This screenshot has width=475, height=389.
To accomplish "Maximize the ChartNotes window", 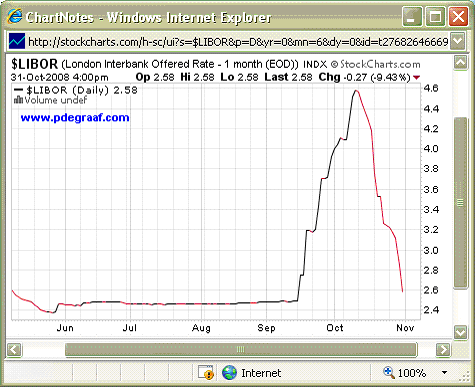I will click(x=435, y=17).
